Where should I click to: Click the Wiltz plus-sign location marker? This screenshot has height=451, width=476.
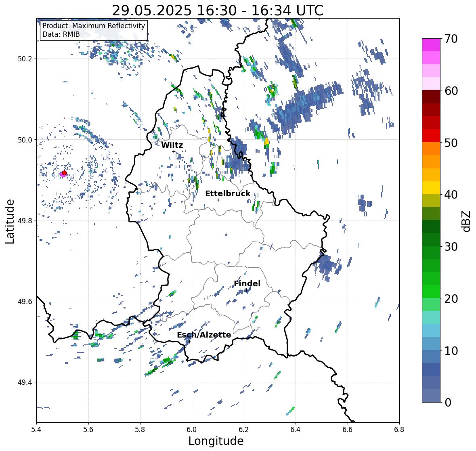[x=174, y=152]
